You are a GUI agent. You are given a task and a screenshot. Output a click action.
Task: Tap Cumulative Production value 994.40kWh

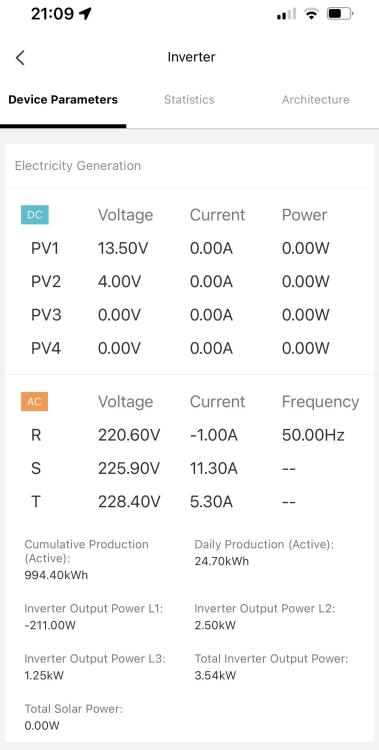pyautogui.click(x=56, y=575)
